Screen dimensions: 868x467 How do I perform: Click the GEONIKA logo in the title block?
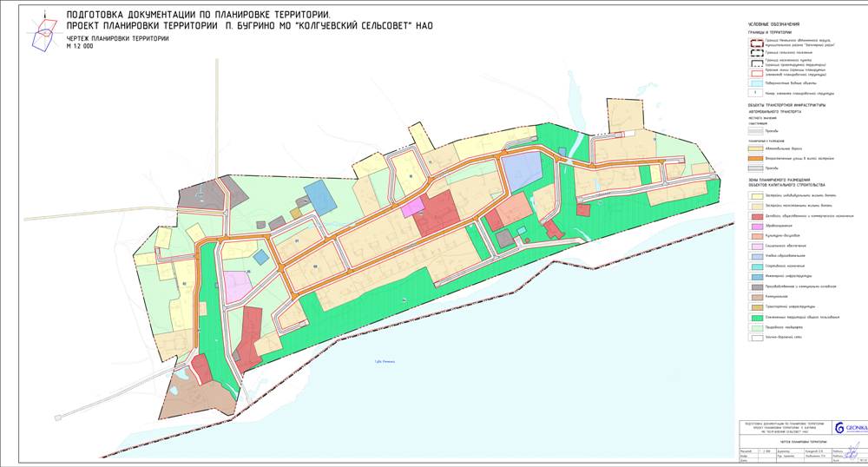click(851, 428)
